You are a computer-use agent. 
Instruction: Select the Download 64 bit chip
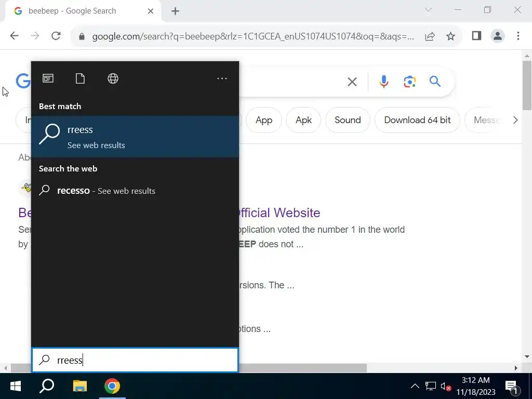coord(417,120)
